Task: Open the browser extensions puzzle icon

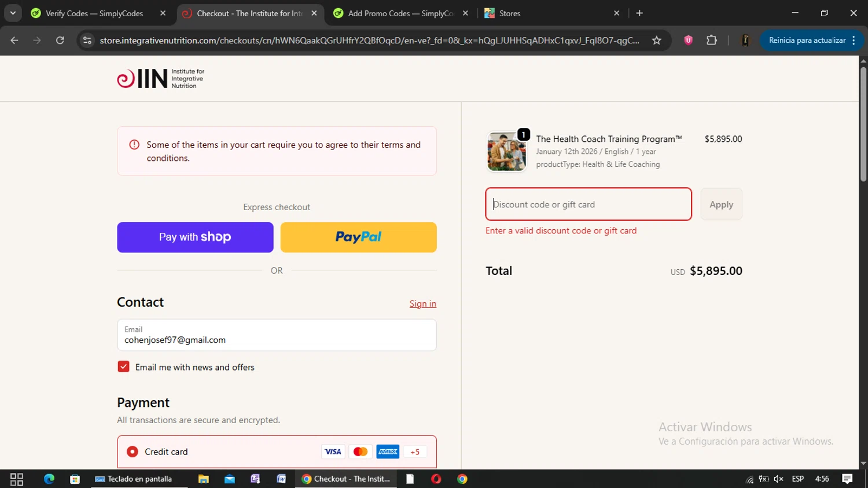Action: pyautogui.click(x=712, y=41)
